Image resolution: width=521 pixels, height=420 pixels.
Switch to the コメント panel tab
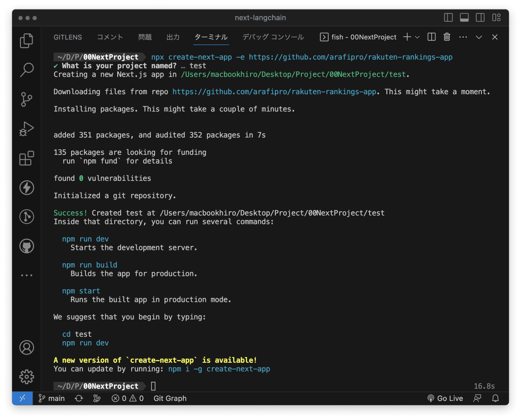[110, 37]
